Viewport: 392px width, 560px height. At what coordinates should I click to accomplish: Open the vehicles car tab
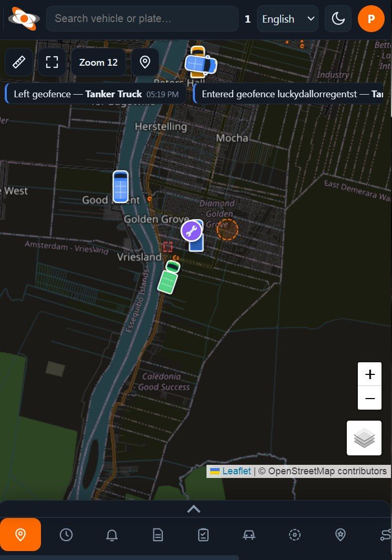click(249, 535)
